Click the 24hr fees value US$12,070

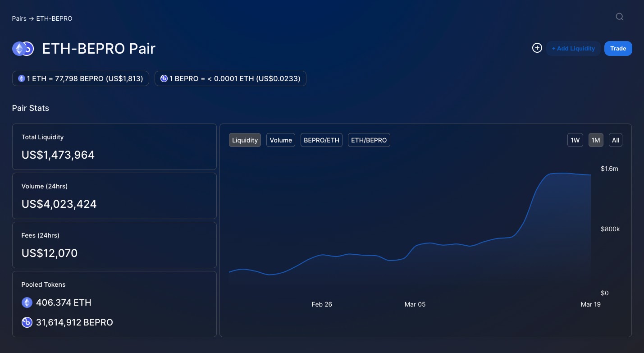coord(50,253)
